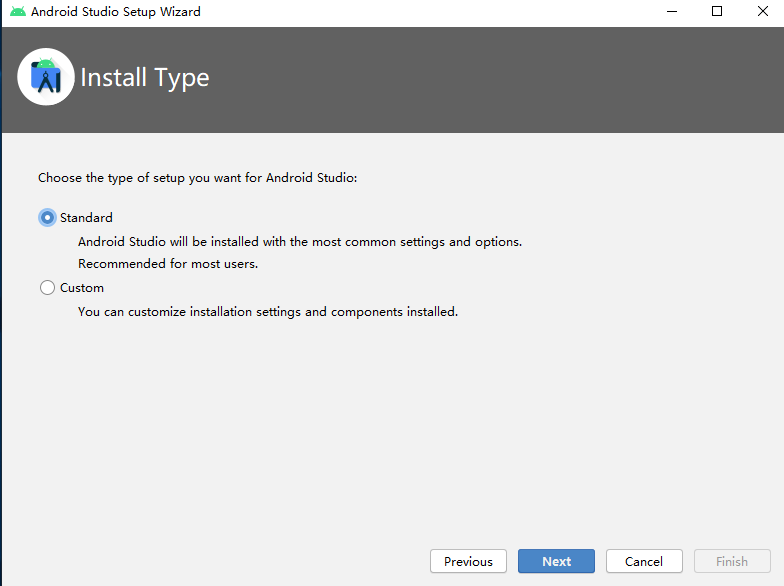Click "You can customize installation settings" description
This screenshot has width=784, height=586.
point(268,312)
